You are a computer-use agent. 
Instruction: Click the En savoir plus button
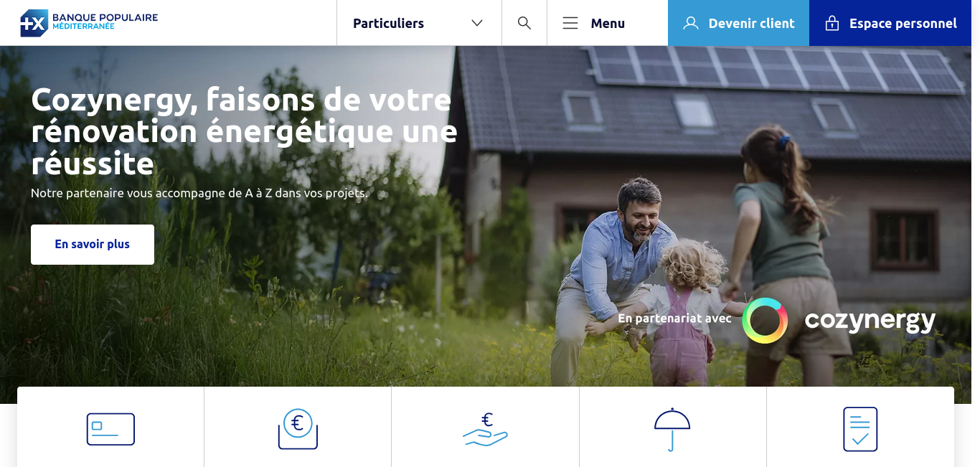tap(93, 245)
